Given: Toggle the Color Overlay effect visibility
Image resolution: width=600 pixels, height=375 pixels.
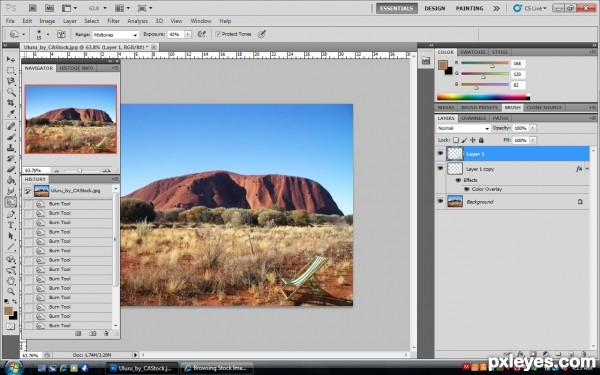Looking at the screenshot, I should [x=466, y=189].
